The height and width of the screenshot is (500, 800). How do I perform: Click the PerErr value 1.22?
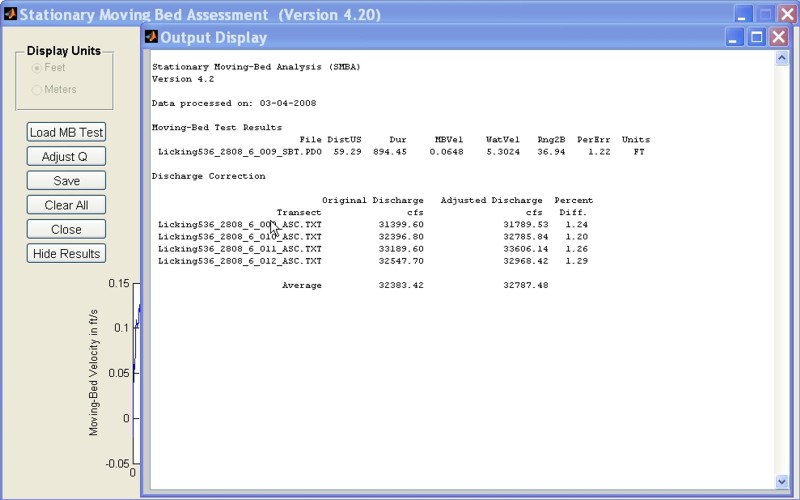[x=599, y=152]
